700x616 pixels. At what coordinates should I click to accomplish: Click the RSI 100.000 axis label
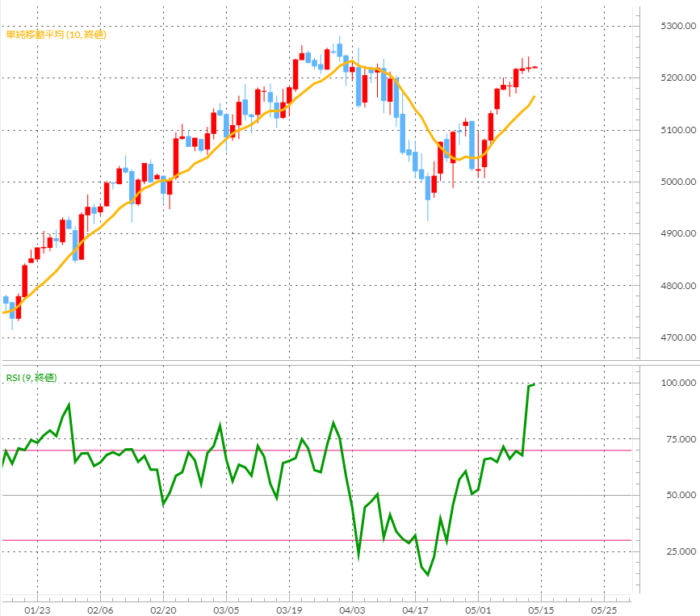tap(678, 383)
